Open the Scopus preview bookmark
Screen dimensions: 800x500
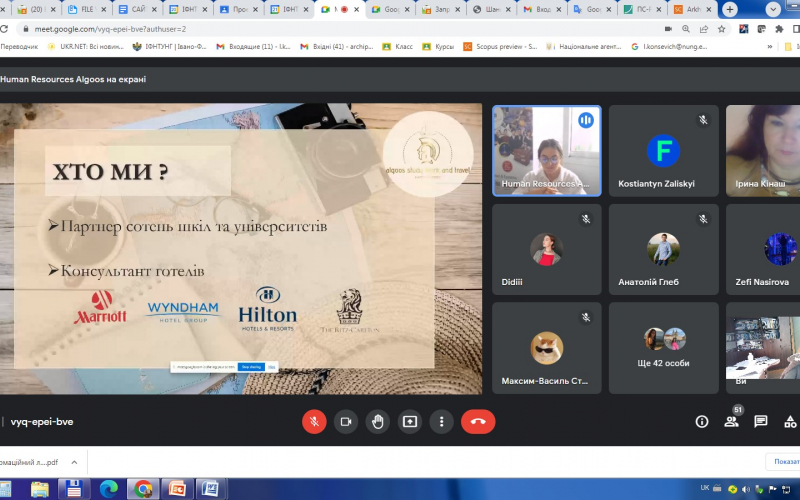click(500, 46)
